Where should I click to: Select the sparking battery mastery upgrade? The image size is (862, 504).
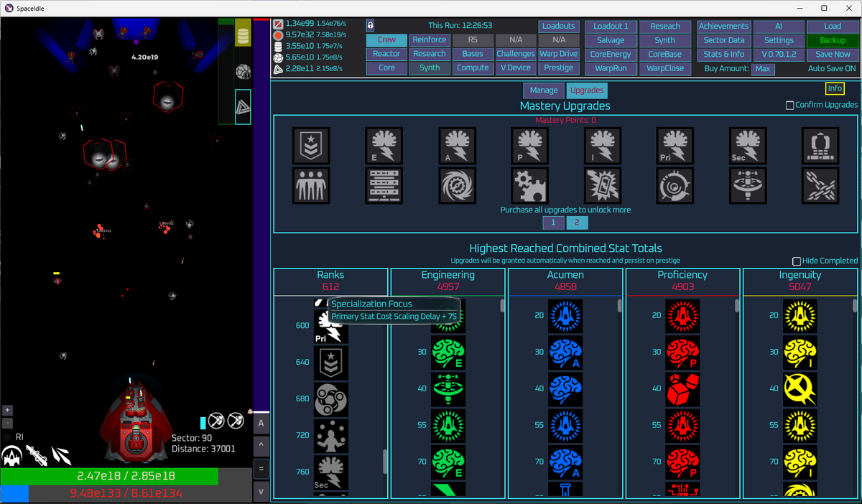pos(602,185)
